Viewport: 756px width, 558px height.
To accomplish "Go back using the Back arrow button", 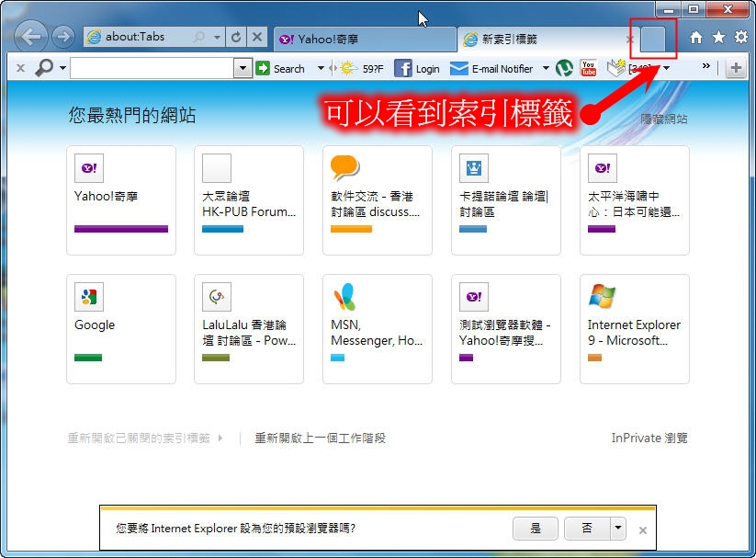I will 31,36.
